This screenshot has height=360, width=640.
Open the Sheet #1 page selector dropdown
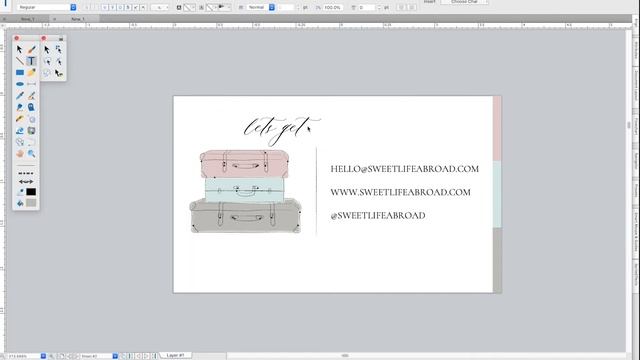point(115,356)
